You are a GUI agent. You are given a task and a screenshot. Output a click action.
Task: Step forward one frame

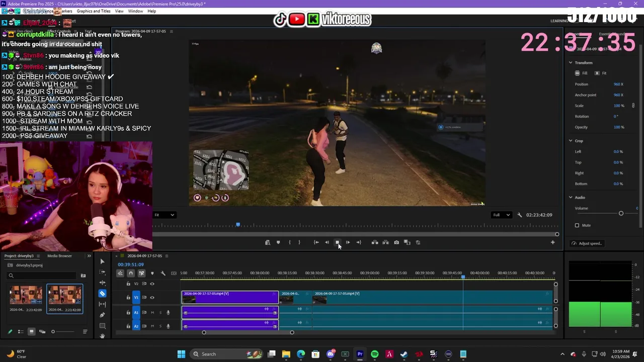pyautogui.click(x=348, y=242)
